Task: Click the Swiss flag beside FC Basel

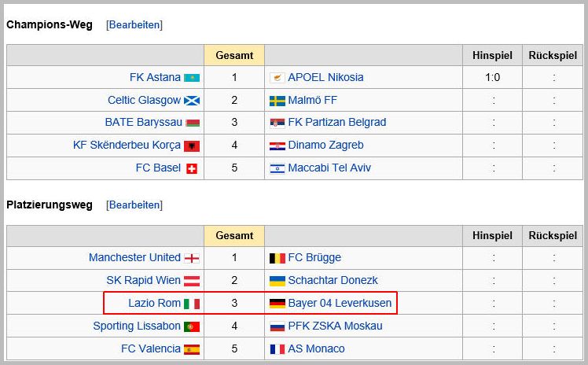Action: pos(192,169)
